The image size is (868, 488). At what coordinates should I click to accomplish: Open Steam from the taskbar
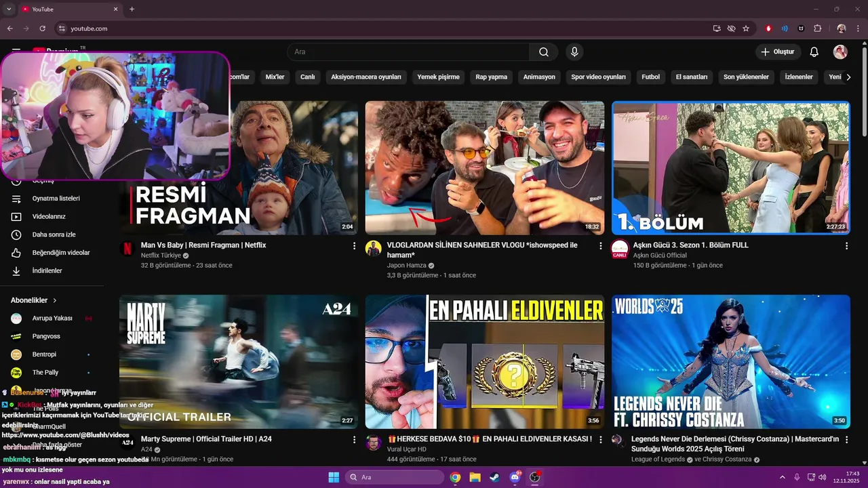(494, 477)
